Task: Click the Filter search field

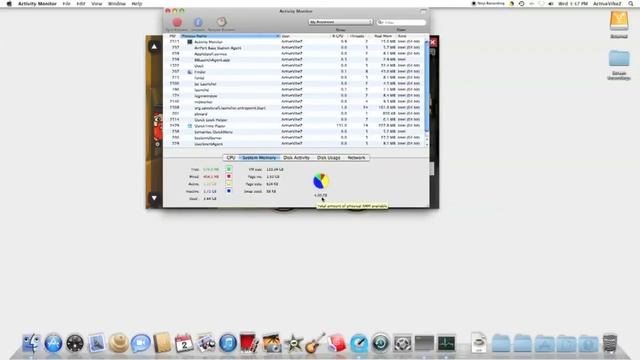Action: pyautogui.click(x=401, y=22)
